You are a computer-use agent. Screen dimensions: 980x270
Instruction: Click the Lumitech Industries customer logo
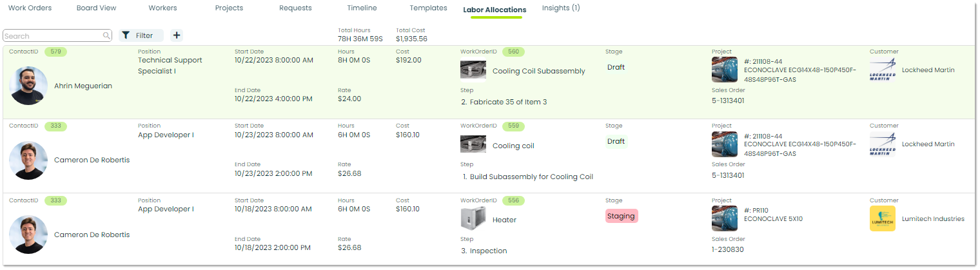[882, 218]
